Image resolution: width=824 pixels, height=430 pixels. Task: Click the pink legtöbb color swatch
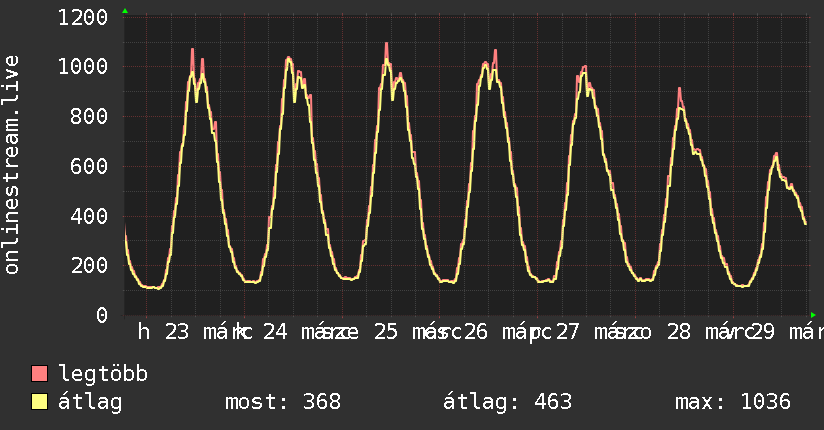point(39,374)
